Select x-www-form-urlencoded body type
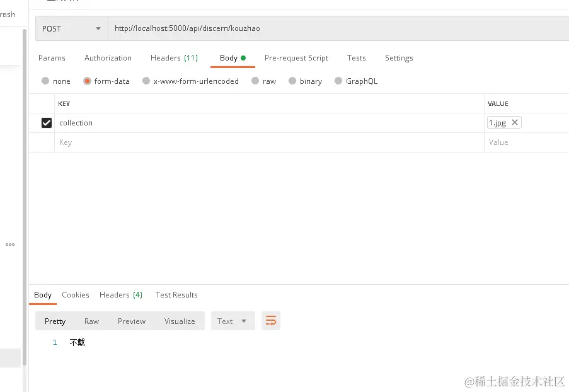The height and width of the screenshot is (392, 569). pos(146,81)
